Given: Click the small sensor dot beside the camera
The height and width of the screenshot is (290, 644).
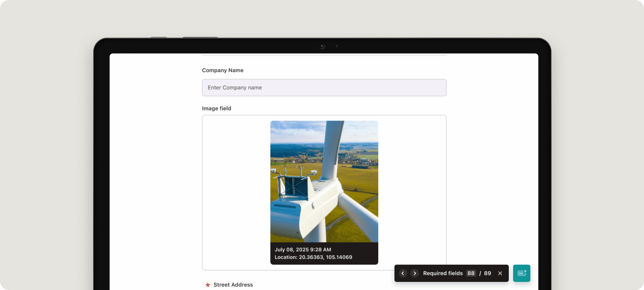Looking at the screenshot, I should pyautogui.click(x=337, y=46).
